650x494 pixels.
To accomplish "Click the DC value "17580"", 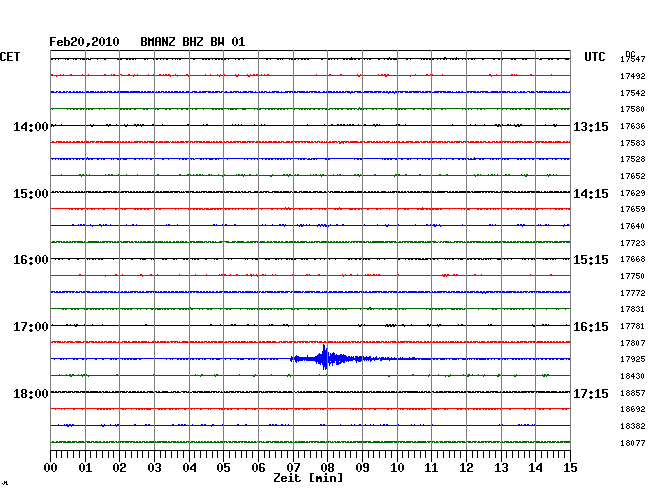I will click(633, 109).
